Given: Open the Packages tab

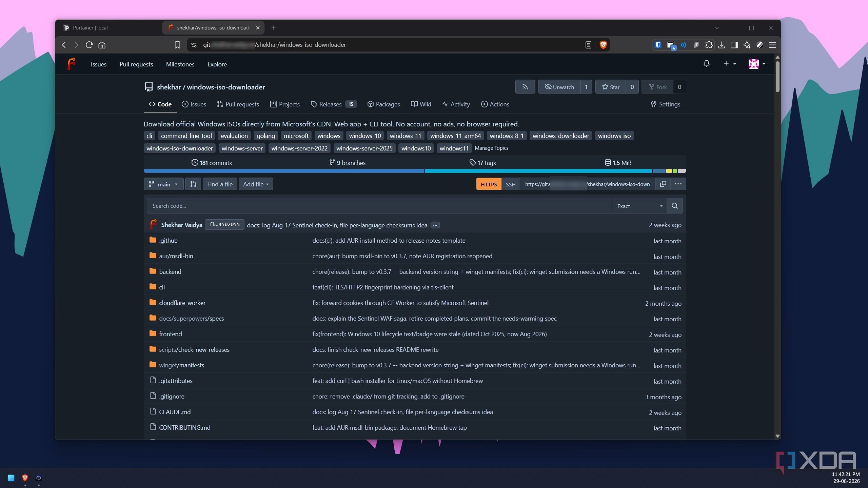Looking at the screenshot, I should pos(383,104).
